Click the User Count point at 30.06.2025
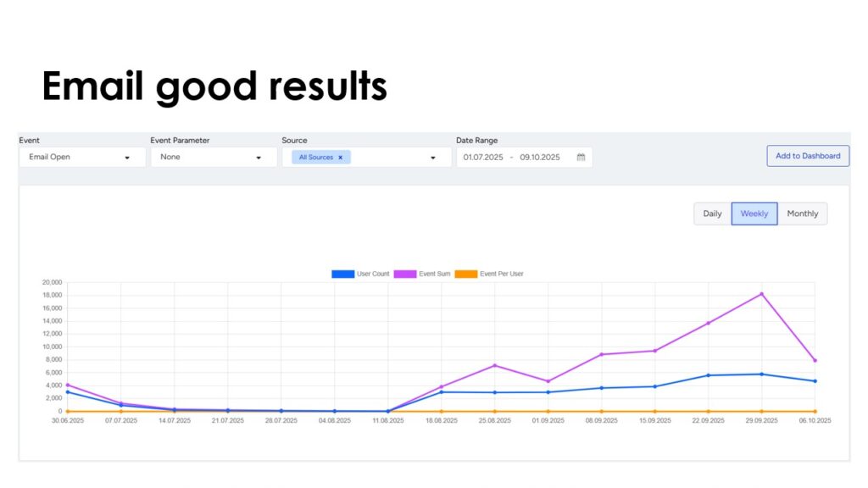868x488 pixels. pos(68,391)
